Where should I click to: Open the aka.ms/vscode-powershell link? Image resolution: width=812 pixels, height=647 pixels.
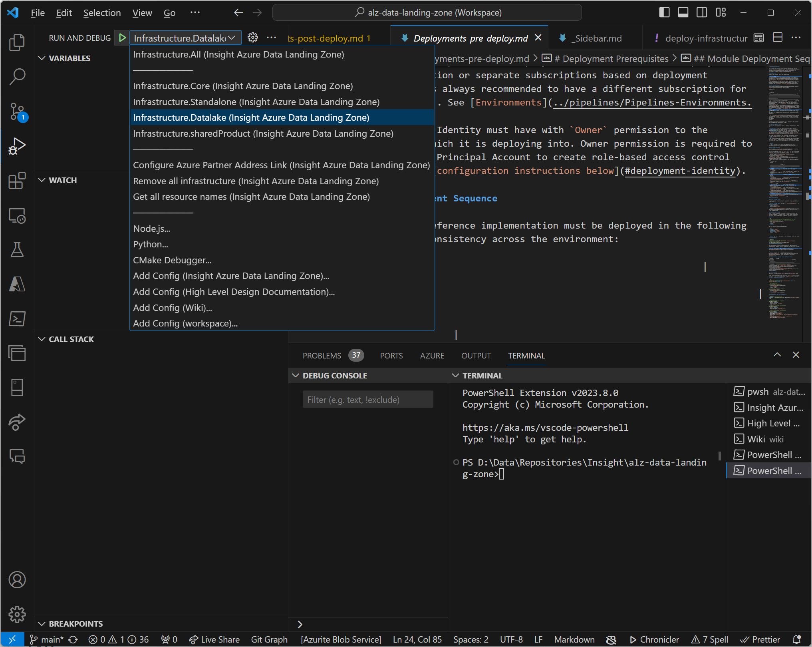[x=545, y=428]
